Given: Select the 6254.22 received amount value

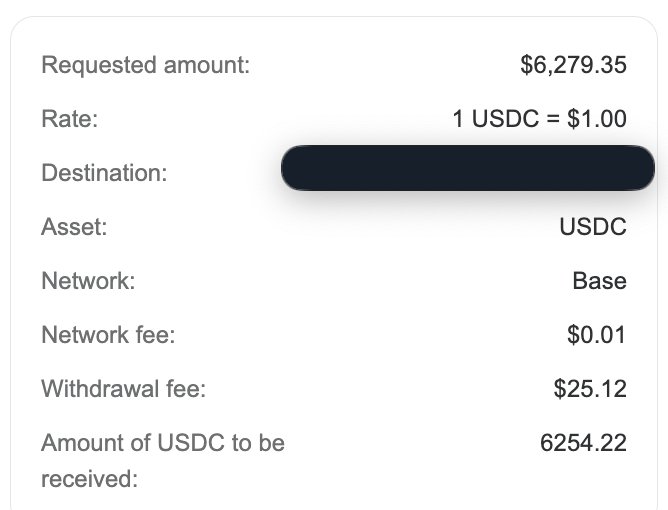Looking at the screenshot, I should [x=583, y=443].
